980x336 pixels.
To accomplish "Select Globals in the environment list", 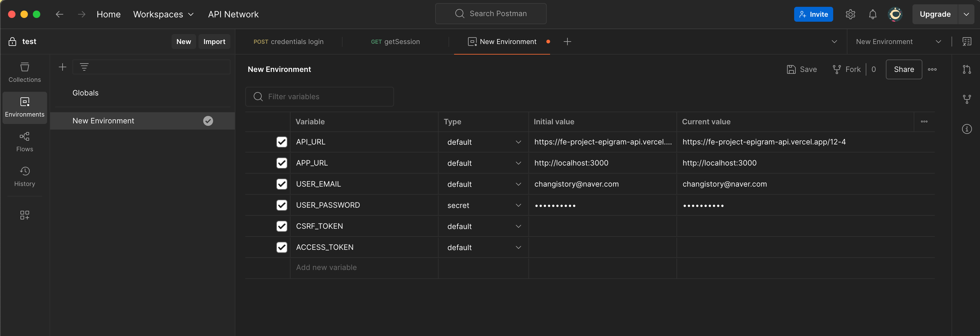I will (x=85, y=93).
